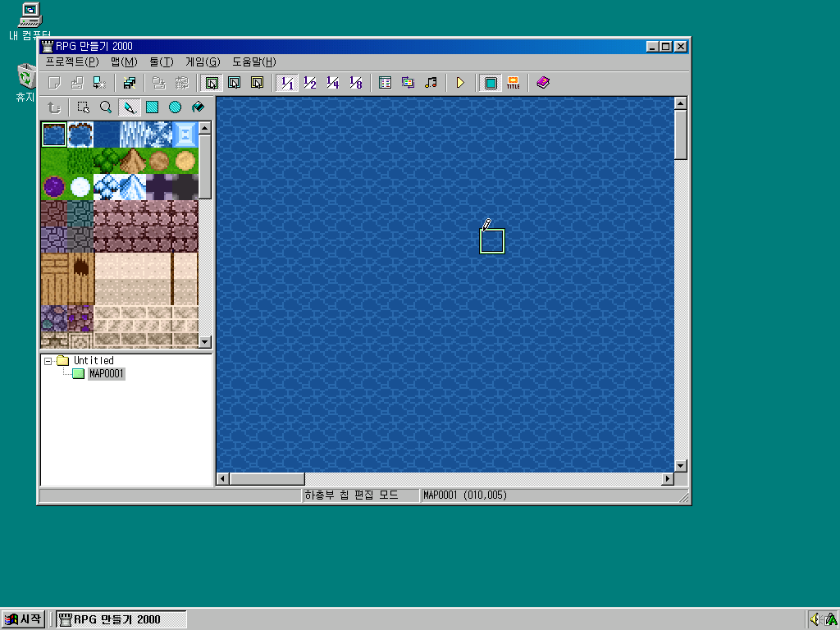Pick the plain green grass tile
The image size is (840, 630).
pyautogui.click(x=54, y=161)
